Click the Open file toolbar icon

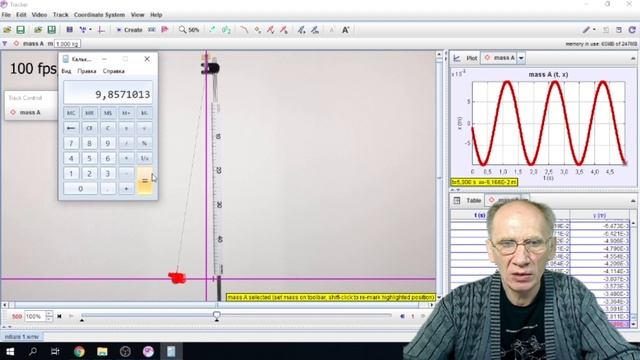coord(7,30)
